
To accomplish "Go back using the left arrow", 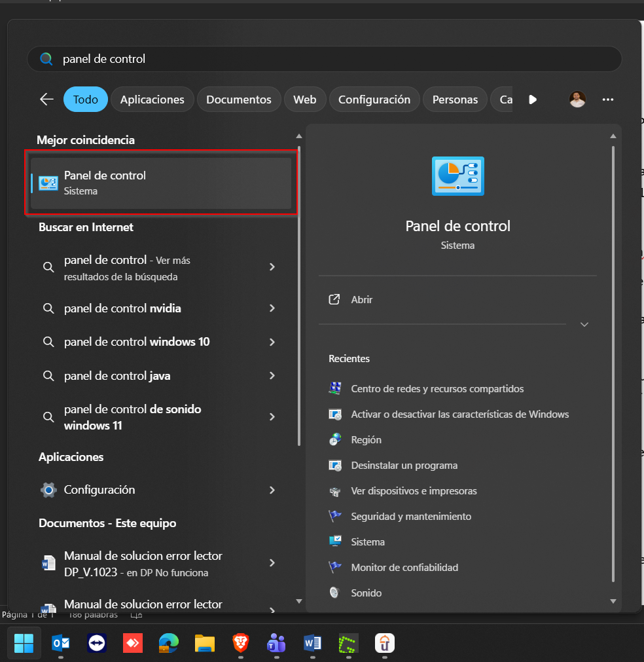I will tap(46, 100).
